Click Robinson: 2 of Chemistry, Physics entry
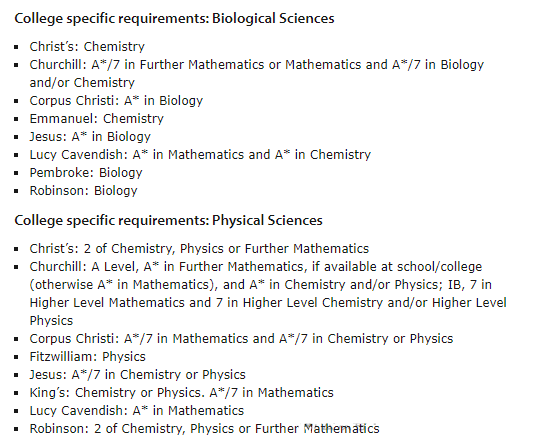This screenshot has width=535, height=445. (204, 429)
